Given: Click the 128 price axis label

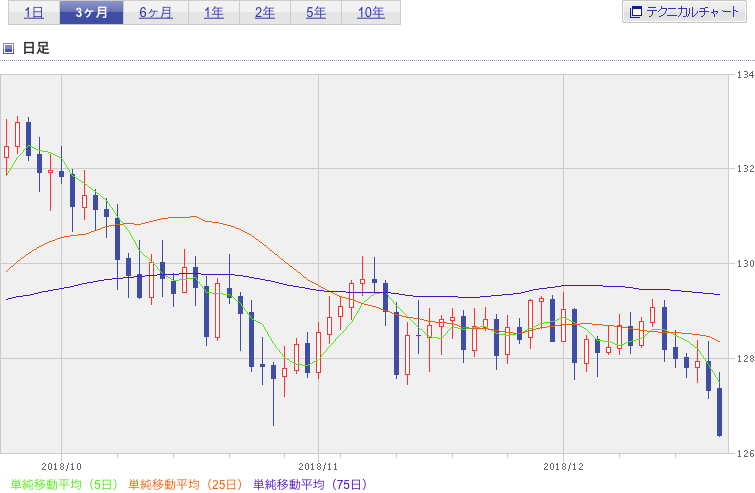Looking at the screenshot, I should (x=745, y=358).
